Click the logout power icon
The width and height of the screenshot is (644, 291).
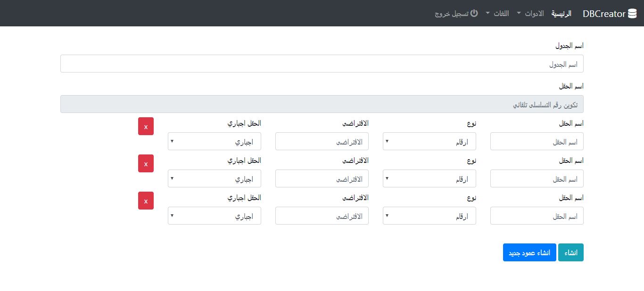coord(474,13)
